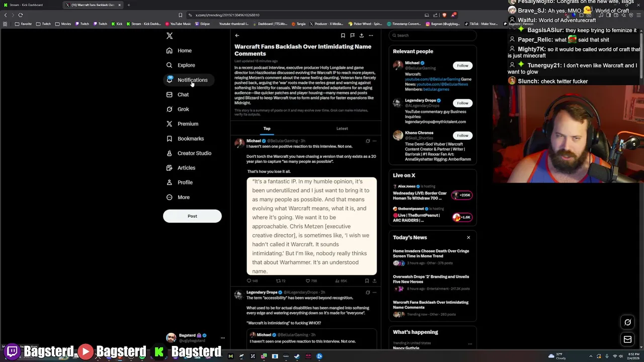The image size is (644, 362).
Task: Open floating Grok button at bottom right
Action: [x=627, y=322]
